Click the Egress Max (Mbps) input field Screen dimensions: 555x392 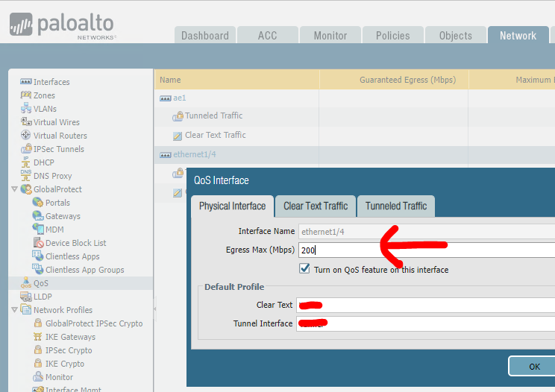427,250
